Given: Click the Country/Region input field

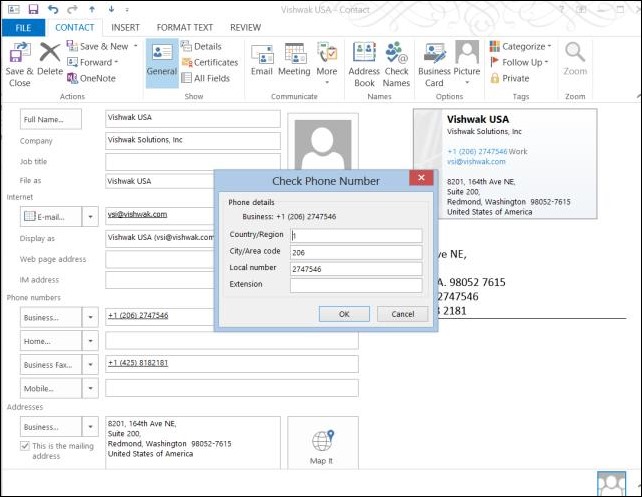Looking at the screenshot, I should tap(356, 236).
